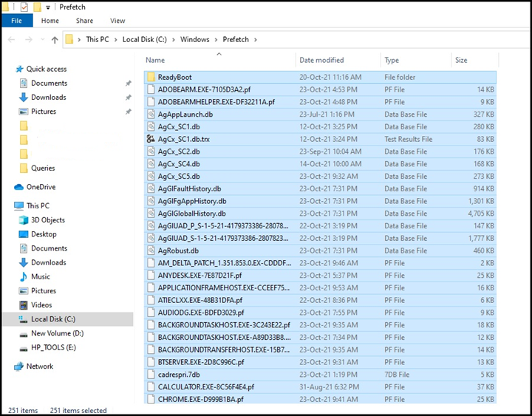Click This PC in address breadcrumb
Image resolution: width=532 pixels, height=416 pixels.
(x=98, y=39)
